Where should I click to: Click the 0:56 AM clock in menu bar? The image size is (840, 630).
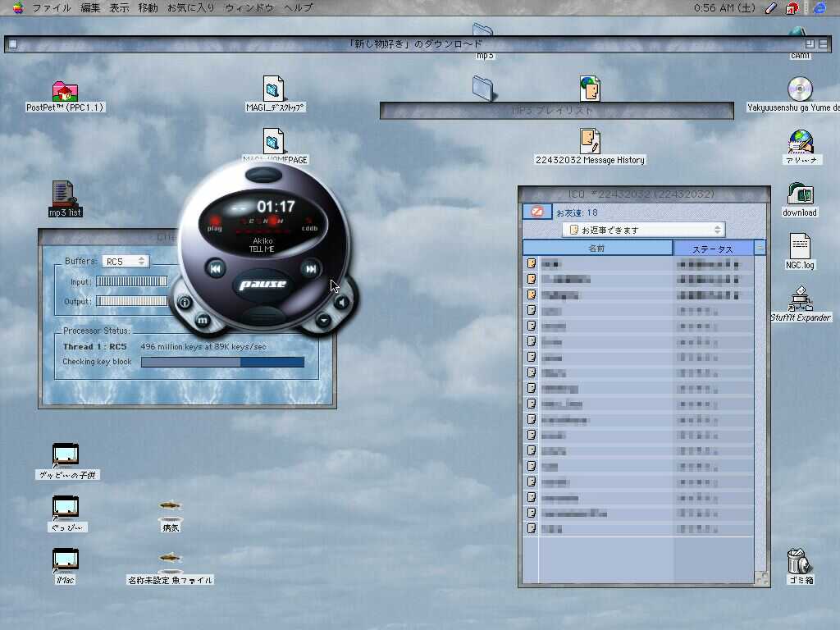click(x=724, y=7)
